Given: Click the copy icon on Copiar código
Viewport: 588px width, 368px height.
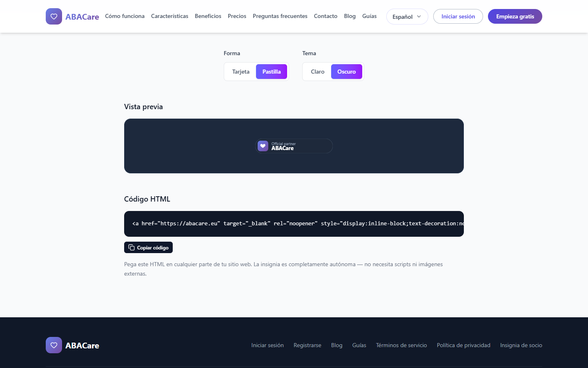Looking at the screenshot, I should tap(131, 247).
